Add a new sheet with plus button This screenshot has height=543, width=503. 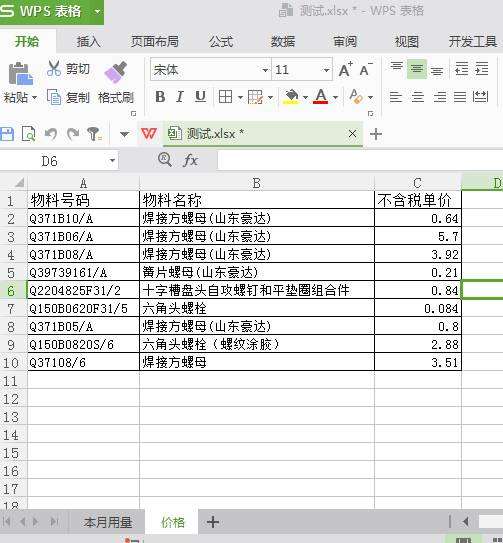213,522
